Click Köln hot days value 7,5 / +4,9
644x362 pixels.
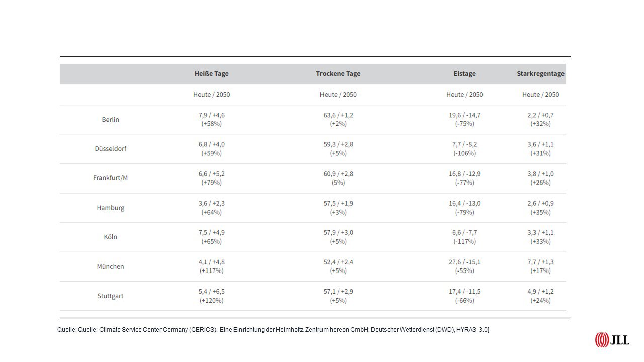(212, 232)
